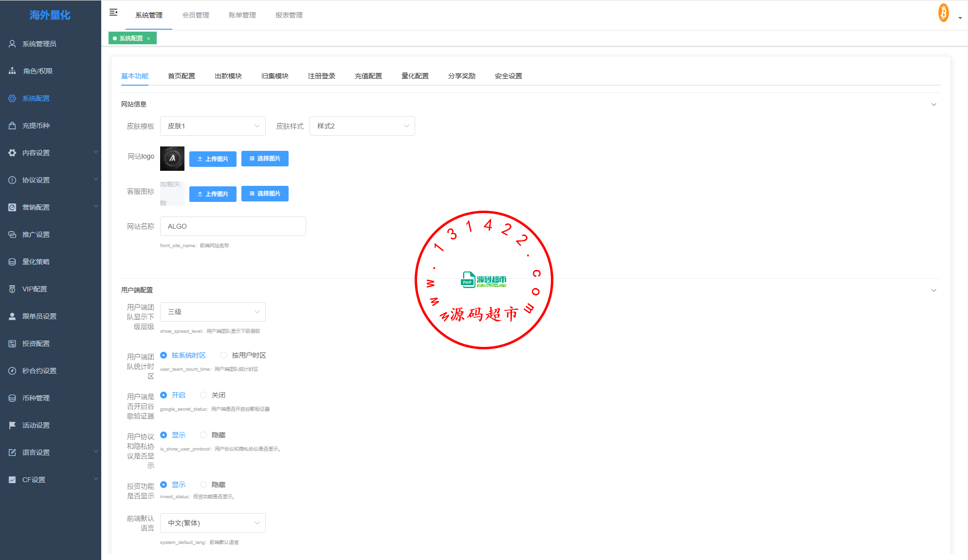
Task: Close the 系统配置 page tag
Action: click(x=148, y=38)
